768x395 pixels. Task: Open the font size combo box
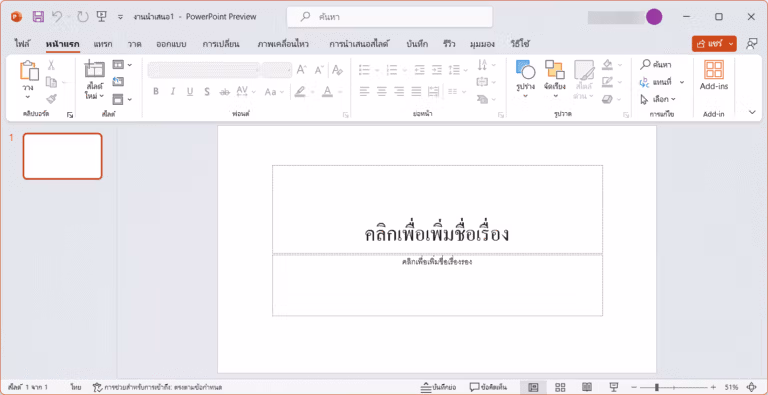tap(277, 70)
